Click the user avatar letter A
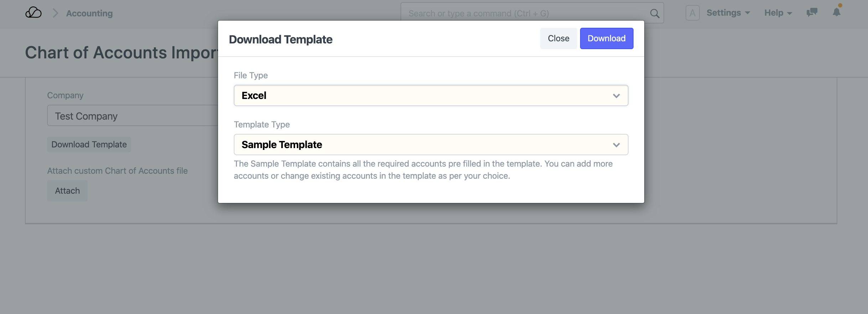The width and height of the screenshot is (868, 314). (692, 13)
